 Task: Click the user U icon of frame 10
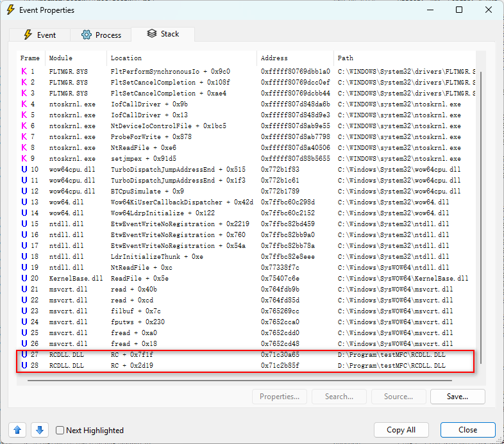(24, 169)
